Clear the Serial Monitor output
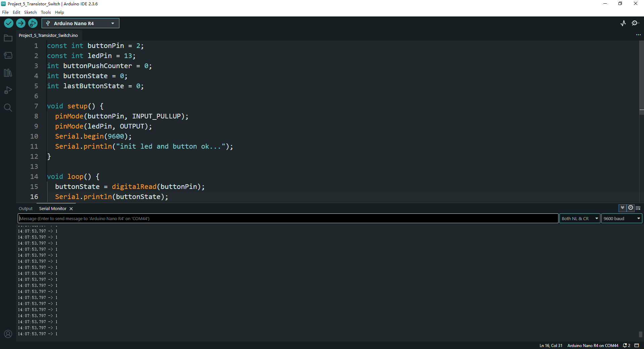 point(638,208)
